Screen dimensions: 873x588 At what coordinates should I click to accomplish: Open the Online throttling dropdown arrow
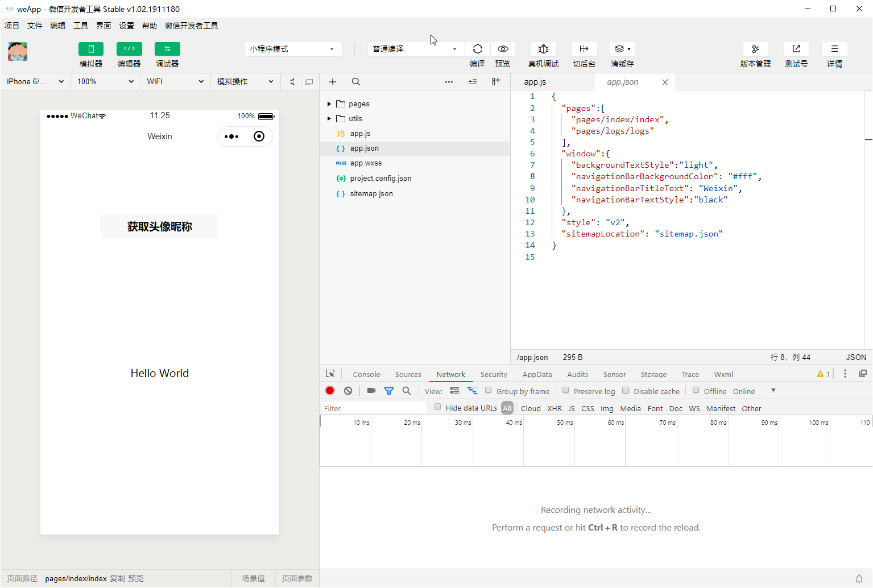(x=773, y=391)
